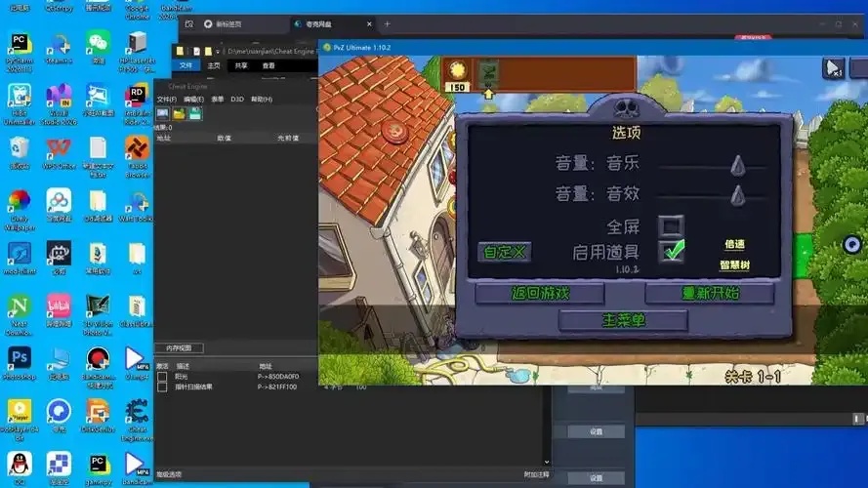Viewport: 868px width, 488px height.
Task: Toggle the 全屏 fullscreen checkbox
Action: pyautogui.click(x=671, y=225)
